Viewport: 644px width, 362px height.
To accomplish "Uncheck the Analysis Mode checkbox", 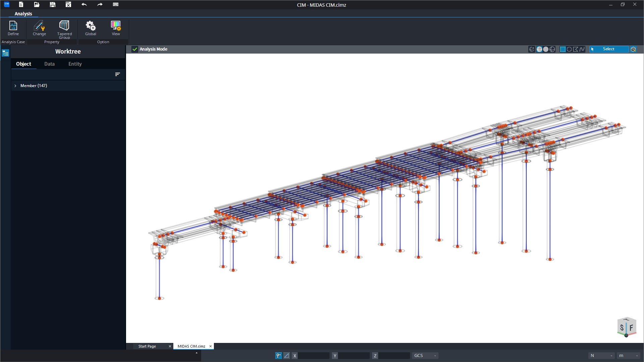I will pos(134,49).
